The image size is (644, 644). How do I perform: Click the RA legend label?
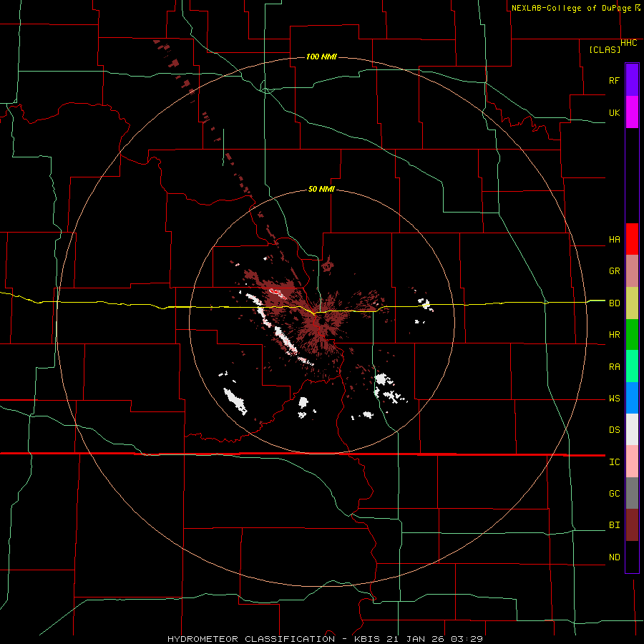click(x=614, y=367)
